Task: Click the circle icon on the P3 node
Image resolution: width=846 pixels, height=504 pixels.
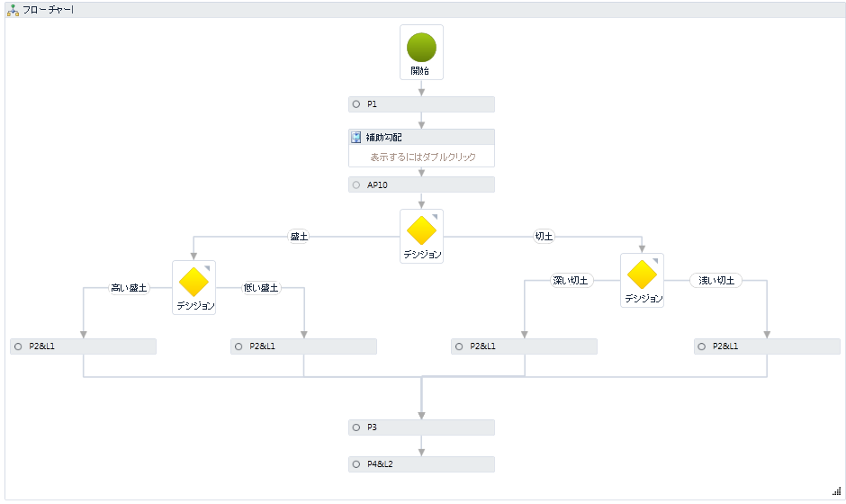Action: (356, 427)
